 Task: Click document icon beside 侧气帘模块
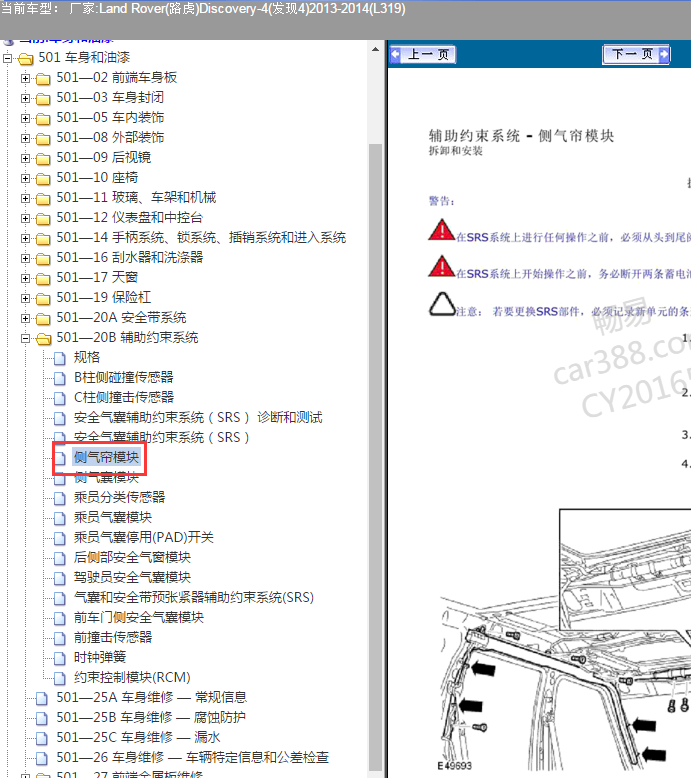click(60, 458)
